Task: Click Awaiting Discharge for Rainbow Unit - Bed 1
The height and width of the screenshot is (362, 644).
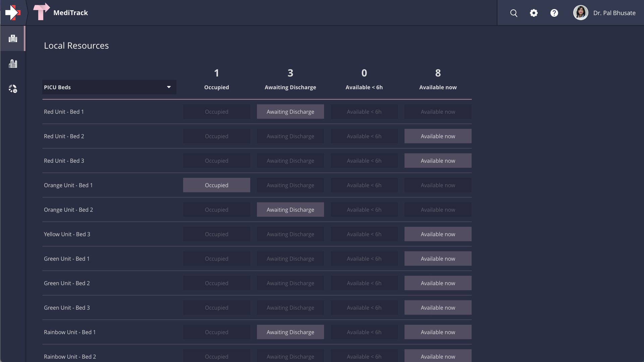Action: tap(290, 332)
